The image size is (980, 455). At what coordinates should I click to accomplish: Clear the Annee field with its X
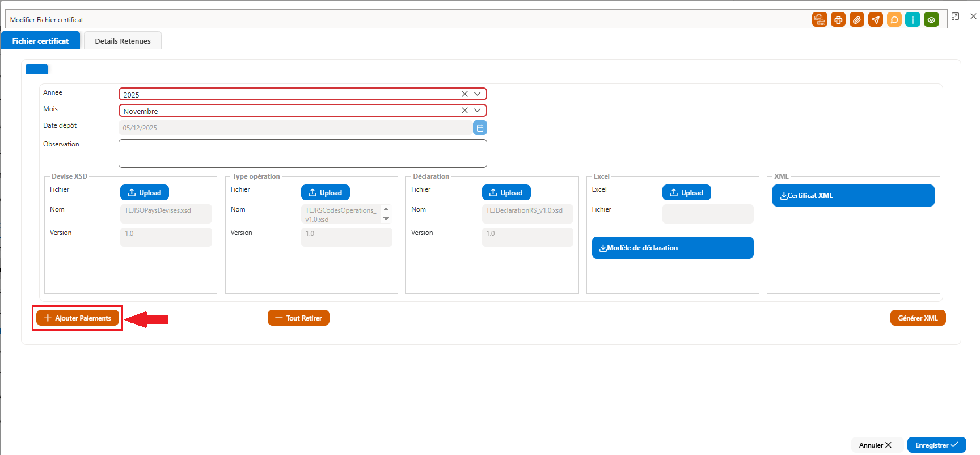pos(464,94)
